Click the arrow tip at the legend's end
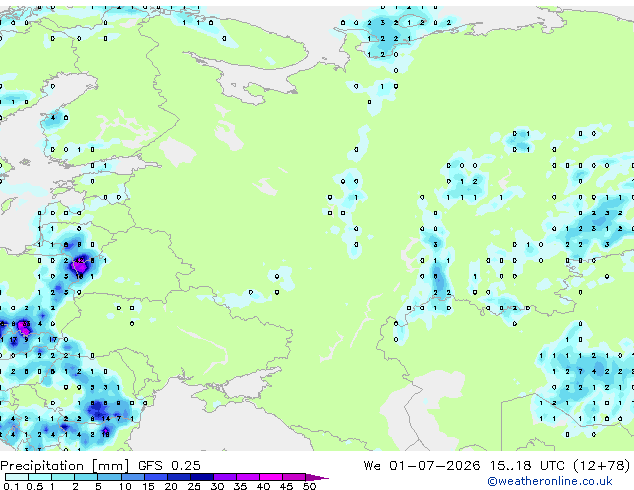This screenshot has width=634, height=490. 318,477
